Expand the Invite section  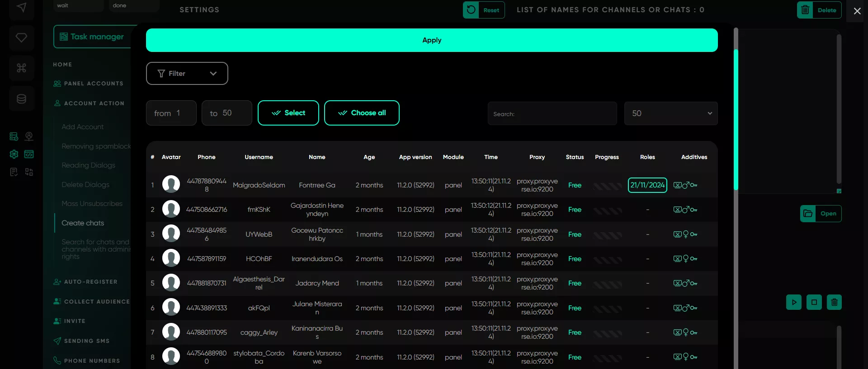(x=69, y=321)
